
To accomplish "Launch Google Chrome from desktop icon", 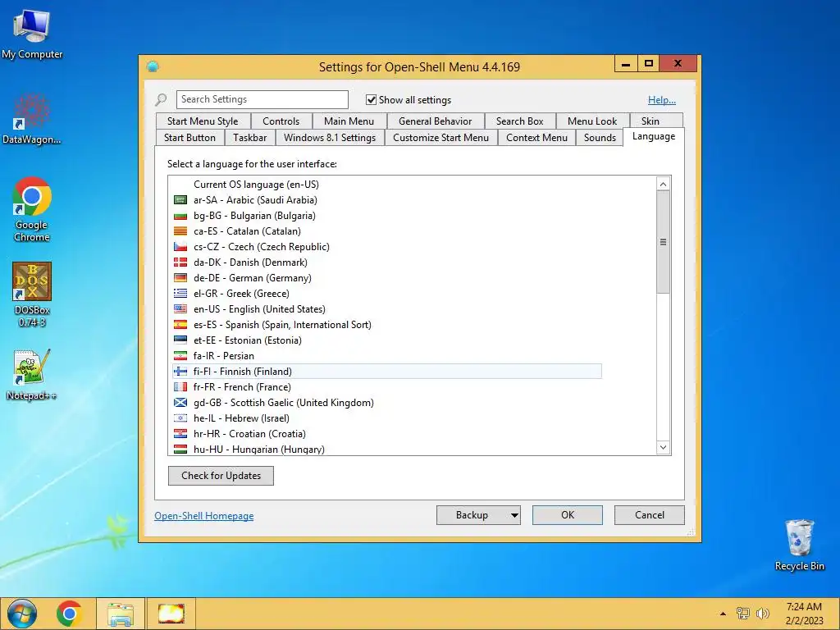I will coord(32,209).
